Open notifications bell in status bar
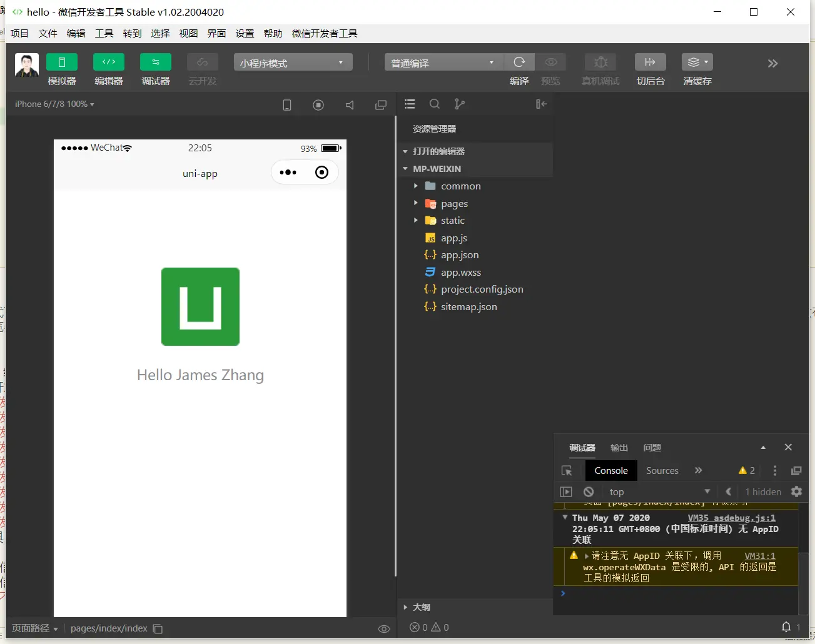Viewport: 815px width, 644px height. [x=786, y=627]
